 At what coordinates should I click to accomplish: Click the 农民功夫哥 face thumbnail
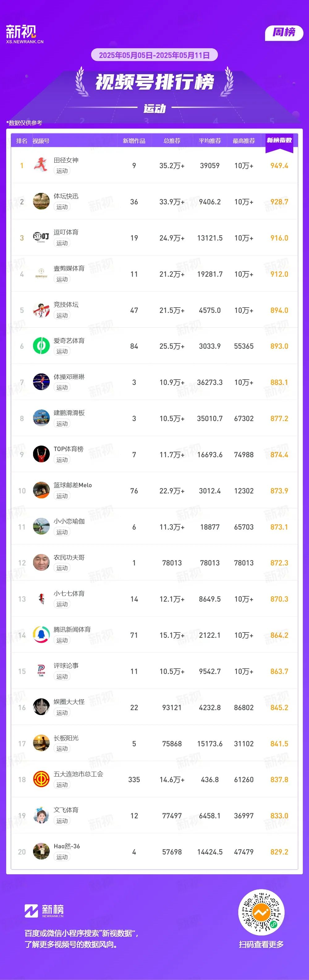41,563
